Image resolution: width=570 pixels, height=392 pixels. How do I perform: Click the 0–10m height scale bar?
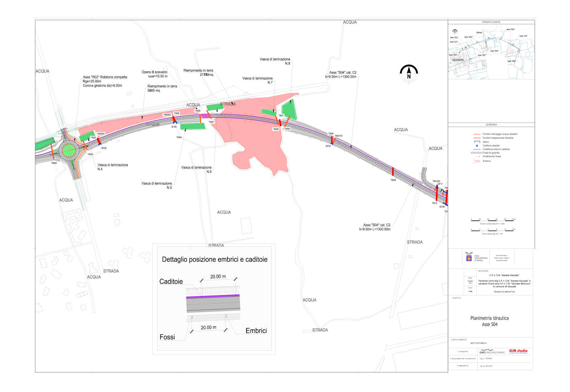(x=492, y=231)
